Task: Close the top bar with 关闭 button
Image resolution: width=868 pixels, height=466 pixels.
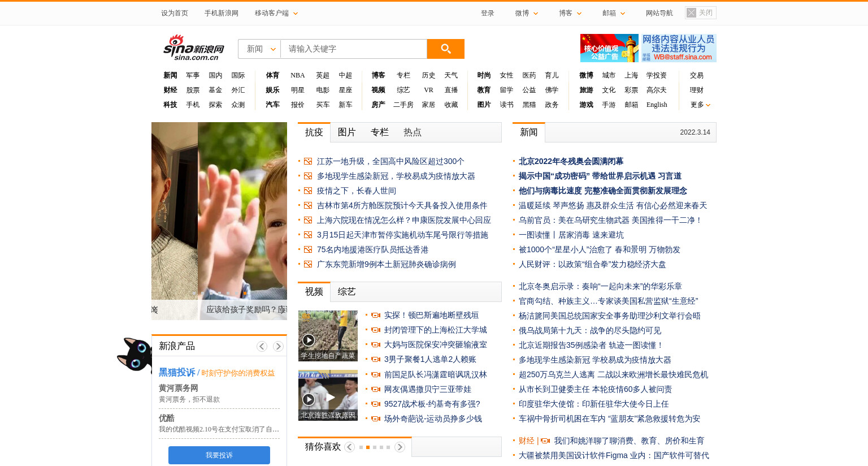Action: 701,12
